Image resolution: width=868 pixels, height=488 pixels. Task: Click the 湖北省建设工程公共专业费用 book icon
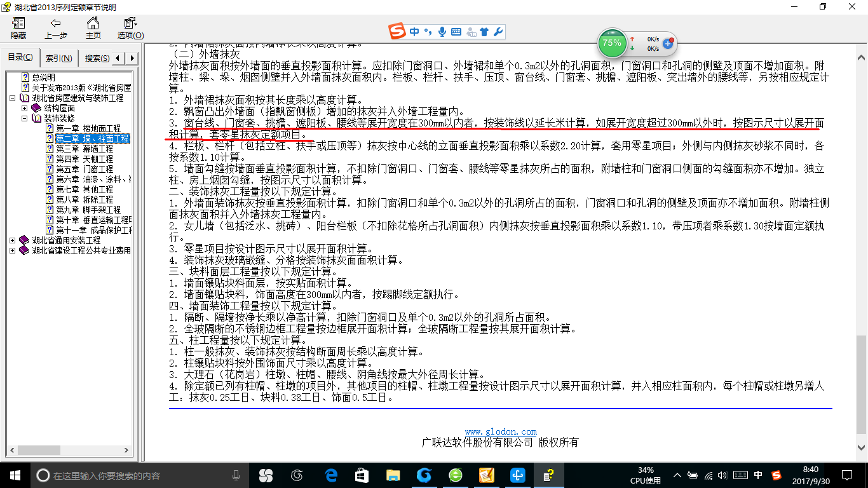(x=25, y=250)
